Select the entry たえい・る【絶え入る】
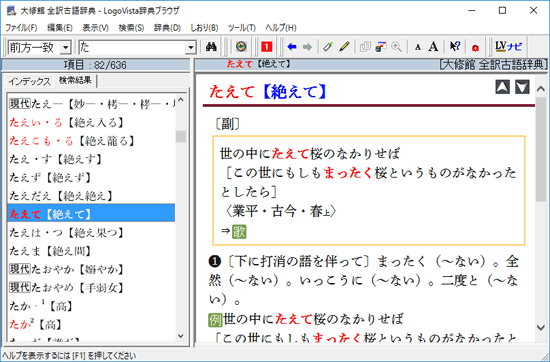The width and height of the screenshot is (550, 362). click(91, 122)
